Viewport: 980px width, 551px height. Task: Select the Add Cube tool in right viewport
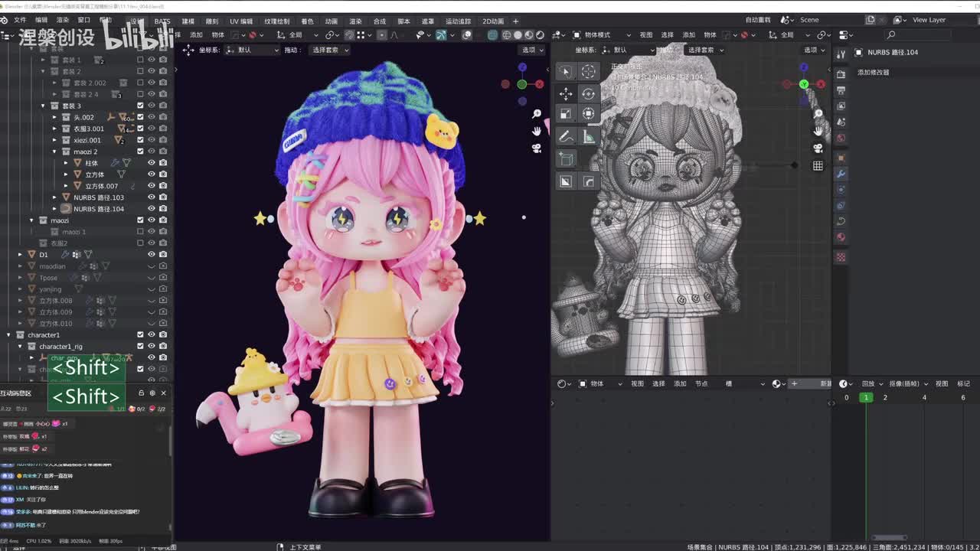point(566,158)
